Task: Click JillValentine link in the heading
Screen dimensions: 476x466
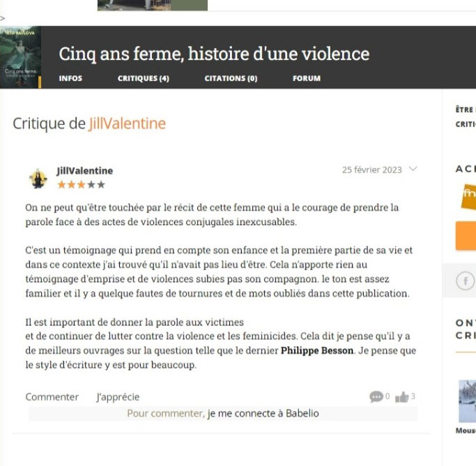Action: 128,123
